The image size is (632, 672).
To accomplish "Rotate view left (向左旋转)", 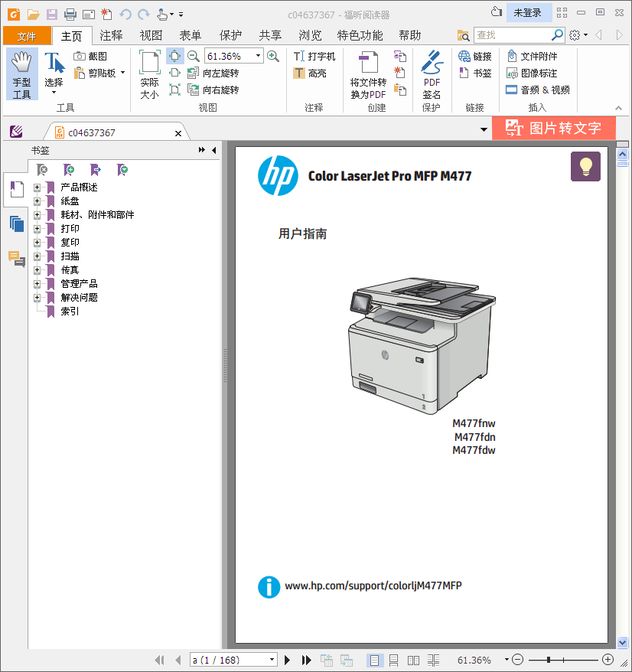I will pyautogui.click(x=213, y=73).
